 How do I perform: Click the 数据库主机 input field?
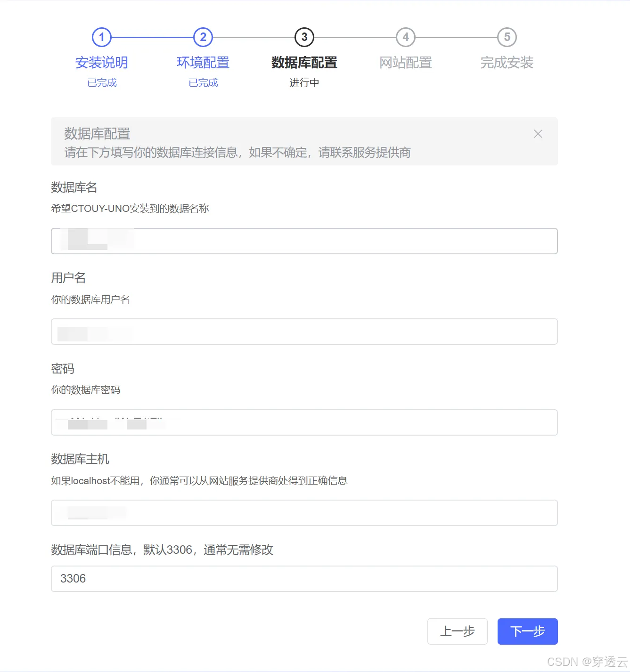304,513
